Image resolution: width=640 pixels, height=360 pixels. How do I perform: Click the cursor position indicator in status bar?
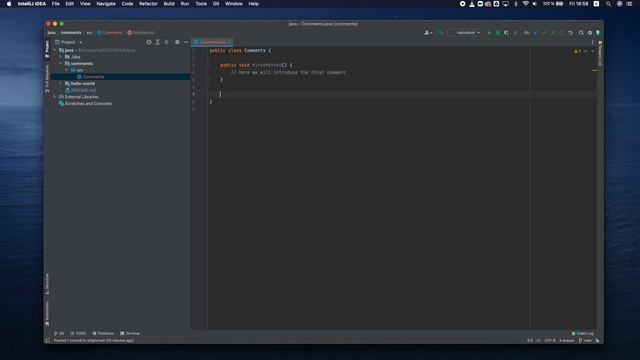[529, 340]
